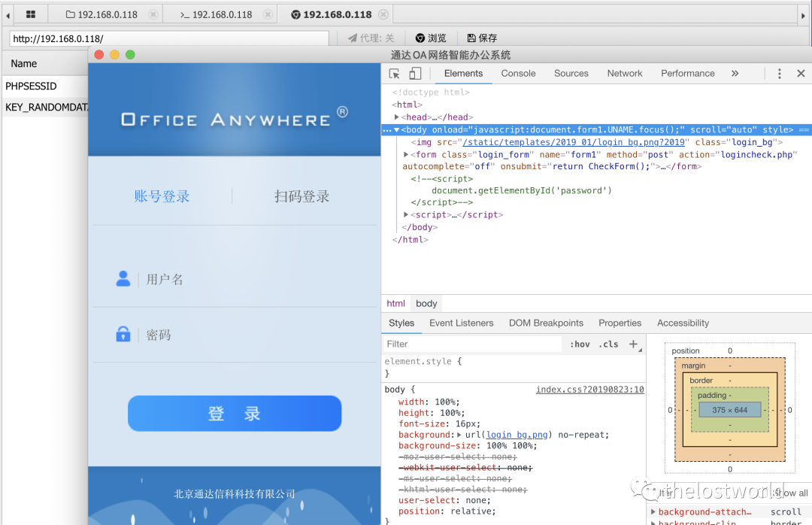Open login_bg.png link in background rule
Image resolution: width=812 pixels, height=525 pixels.
[517, 435]
